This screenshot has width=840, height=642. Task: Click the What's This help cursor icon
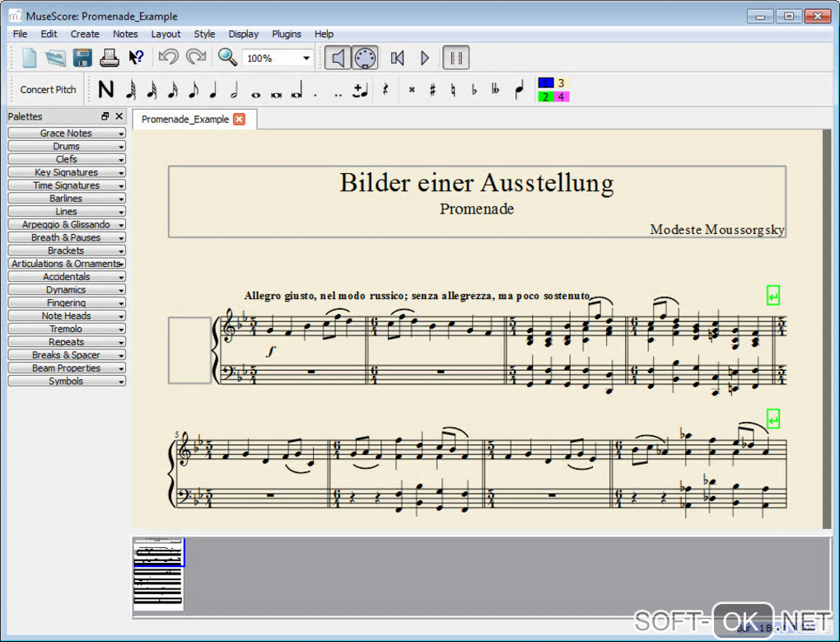point(136,58)
